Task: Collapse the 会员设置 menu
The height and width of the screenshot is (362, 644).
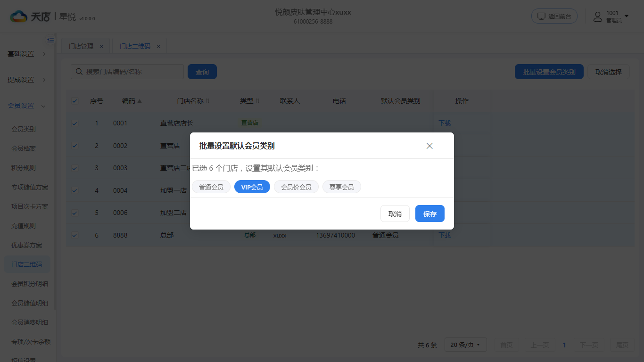Action: (x=27, y=106)
